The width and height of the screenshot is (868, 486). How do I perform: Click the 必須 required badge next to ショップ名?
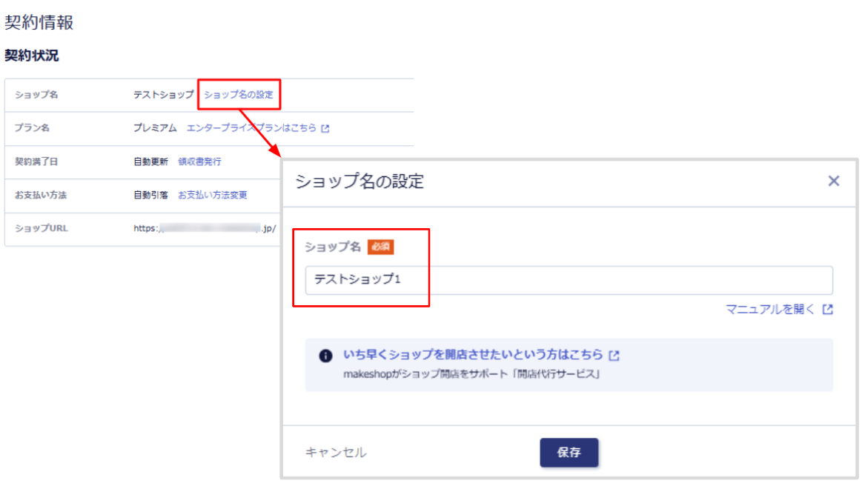pyautogui.click(x=380, y=247)
